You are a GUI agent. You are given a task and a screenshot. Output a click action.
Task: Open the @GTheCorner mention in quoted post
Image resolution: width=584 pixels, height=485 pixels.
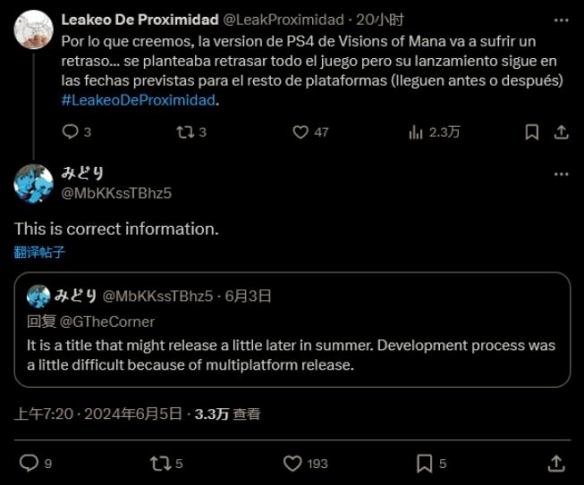pos(107,321)
